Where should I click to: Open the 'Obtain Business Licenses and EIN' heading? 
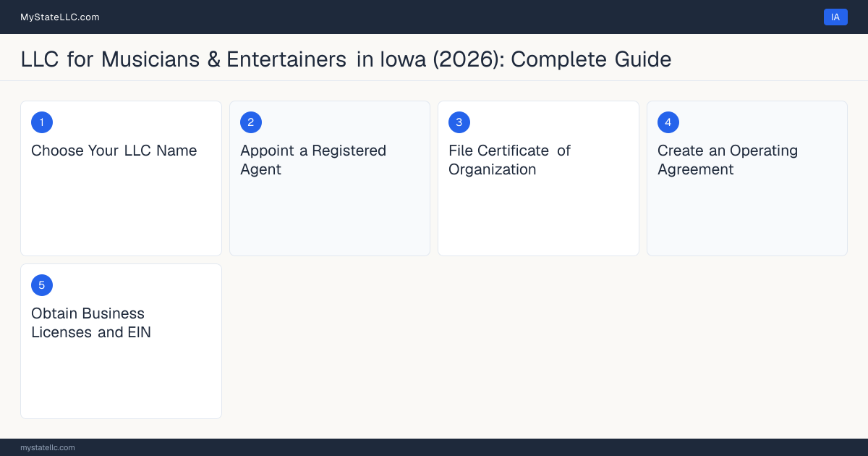pos(91,323)
